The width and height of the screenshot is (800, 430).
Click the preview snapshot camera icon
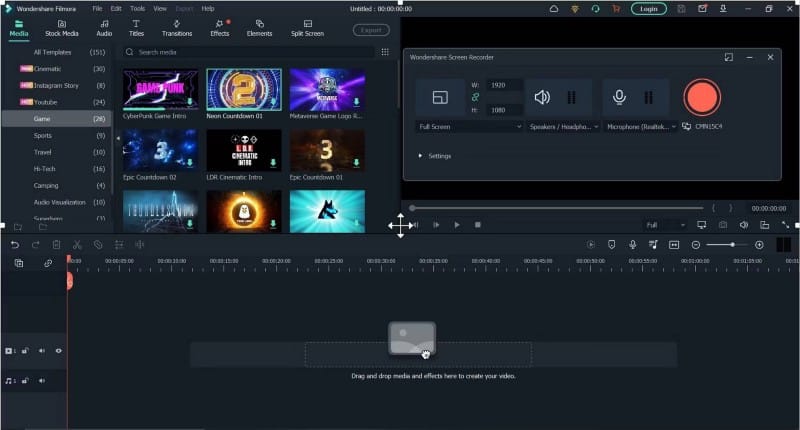pos(723,225)
